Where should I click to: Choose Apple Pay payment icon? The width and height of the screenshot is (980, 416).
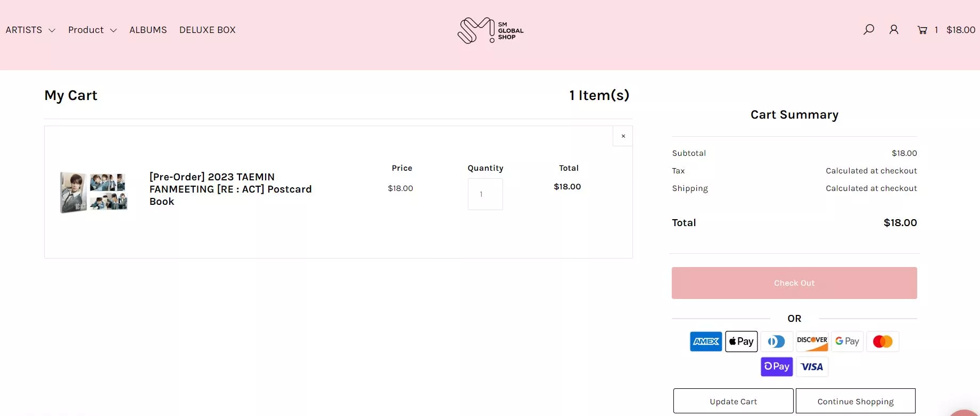pos(741,342)
